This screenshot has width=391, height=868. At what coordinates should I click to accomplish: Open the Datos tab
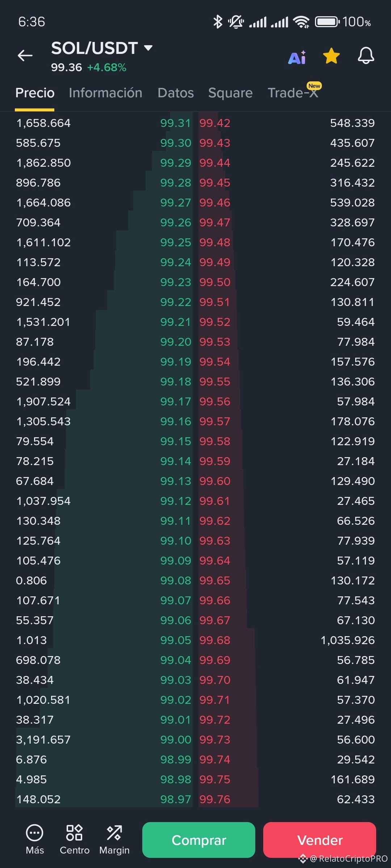tap(176, 93)
